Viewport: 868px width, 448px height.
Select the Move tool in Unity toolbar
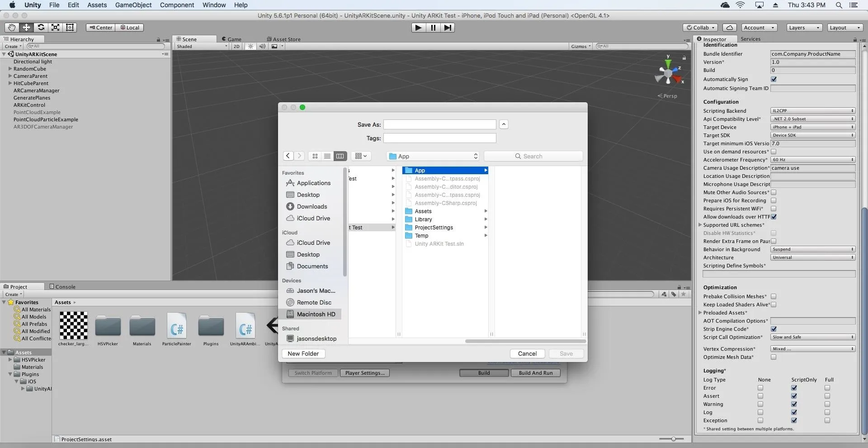(26, 28)
